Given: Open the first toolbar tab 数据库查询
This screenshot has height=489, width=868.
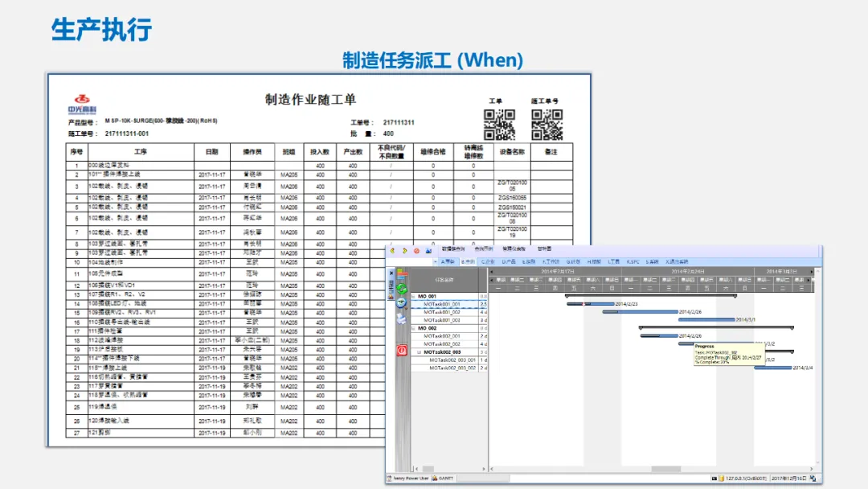Looking at the screenshot, I should tap(453, 249).
